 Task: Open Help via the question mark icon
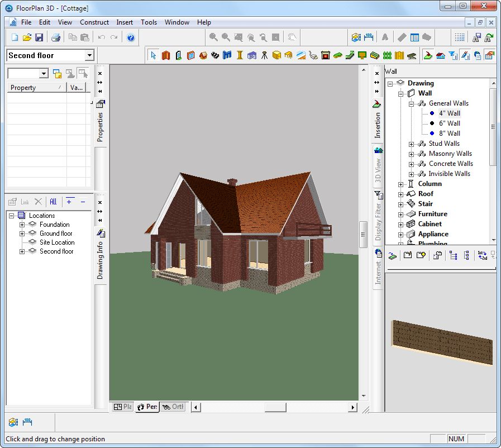click(131, 37)
